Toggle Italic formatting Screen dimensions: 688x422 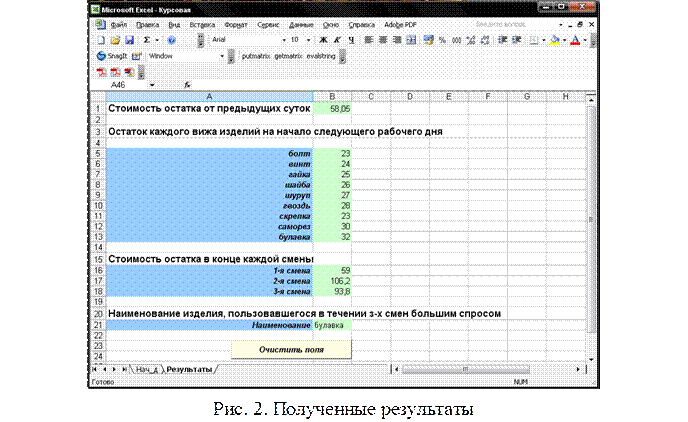click(x=337, y=40)
